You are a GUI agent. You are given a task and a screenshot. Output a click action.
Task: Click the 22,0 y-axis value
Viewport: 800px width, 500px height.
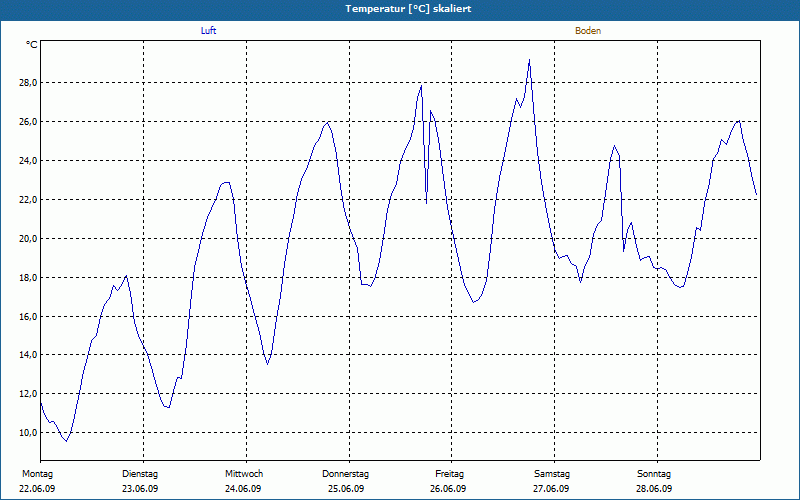(29, 199)
